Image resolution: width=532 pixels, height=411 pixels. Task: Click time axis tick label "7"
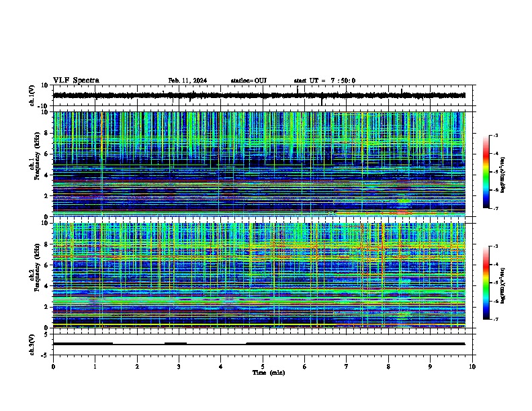tap(347, 367)
